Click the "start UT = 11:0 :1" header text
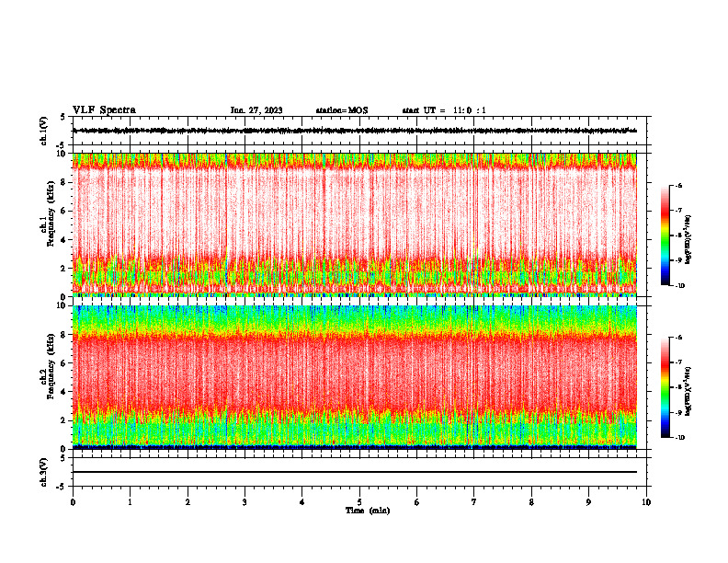The image size is (728, 563). click(444, 110)
